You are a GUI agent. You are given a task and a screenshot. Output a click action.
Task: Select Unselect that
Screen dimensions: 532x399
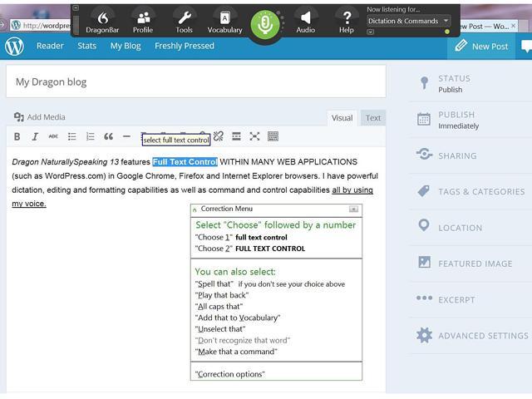220,329
